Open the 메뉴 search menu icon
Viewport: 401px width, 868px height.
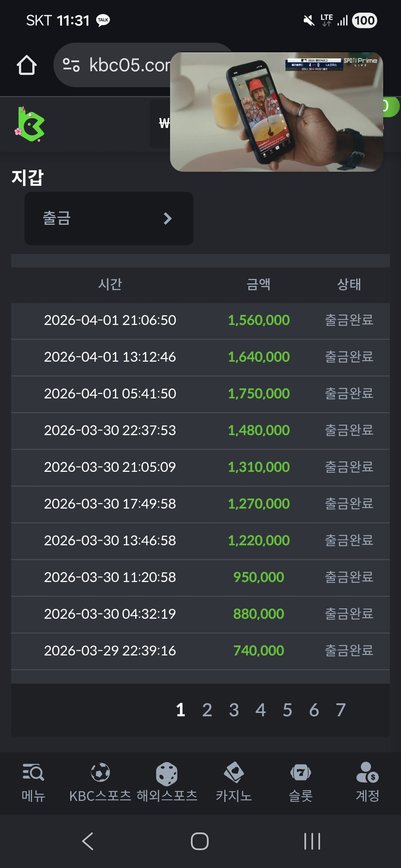pos(33,773)
